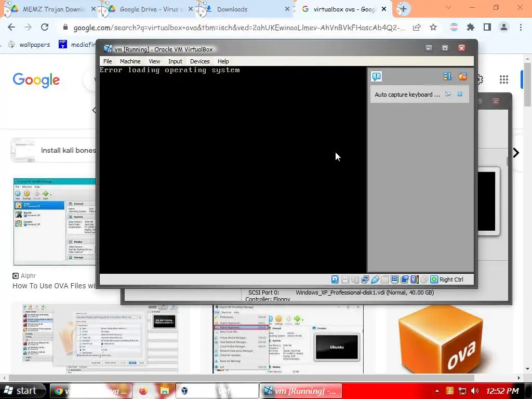
Task: Click the Chrome address bar URL
Action: point(239,28)
